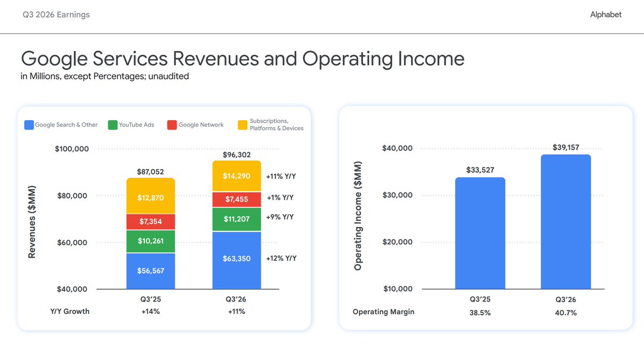Click the blue Google Search & Other legend swatch

coord(28,125)
